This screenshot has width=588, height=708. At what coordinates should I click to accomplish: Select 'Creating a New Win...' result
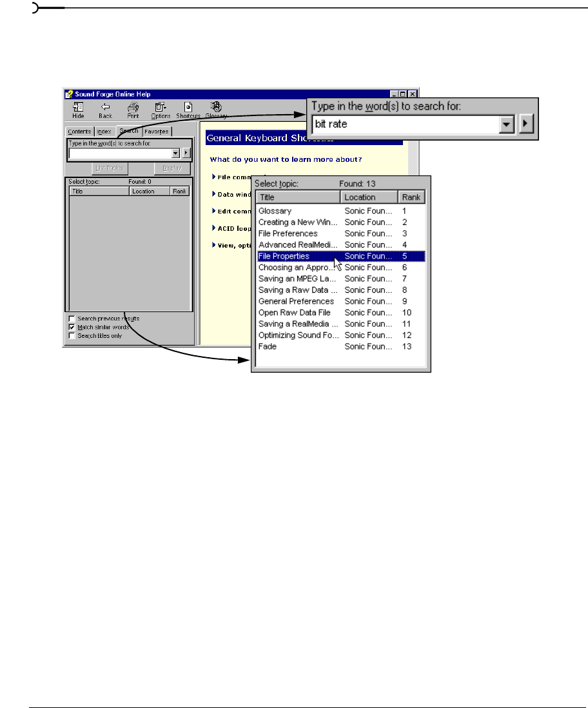[341, 222]
